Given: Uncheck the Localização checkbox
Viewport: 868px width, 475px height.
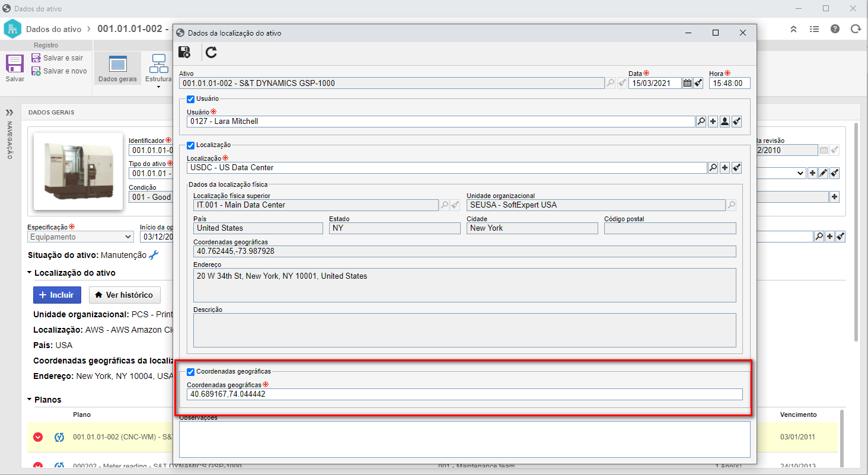Looking at the screenshot, I should pyautogui.click(x=190, y=145).
